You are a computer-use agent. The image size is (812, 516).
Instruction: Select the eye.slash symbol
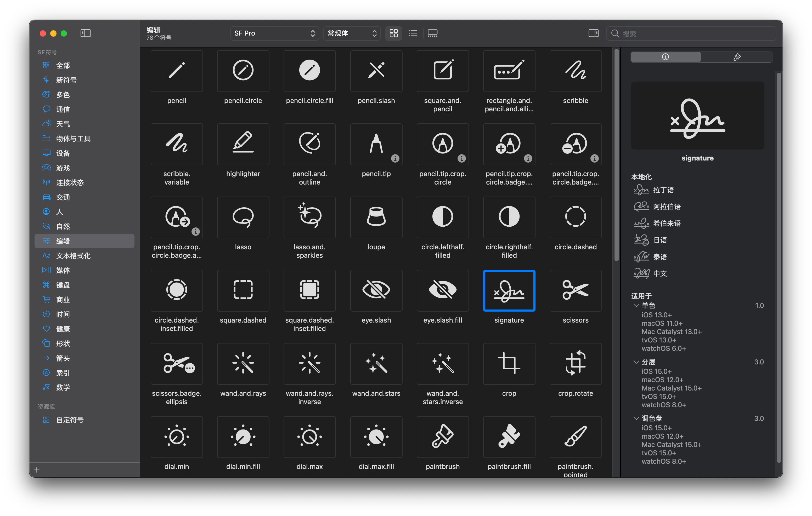[376, 290]
